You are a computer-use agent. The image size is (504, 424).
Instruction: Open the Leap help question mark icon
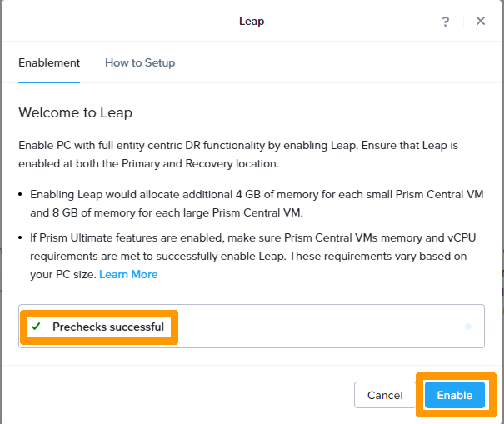pos(446,22)
